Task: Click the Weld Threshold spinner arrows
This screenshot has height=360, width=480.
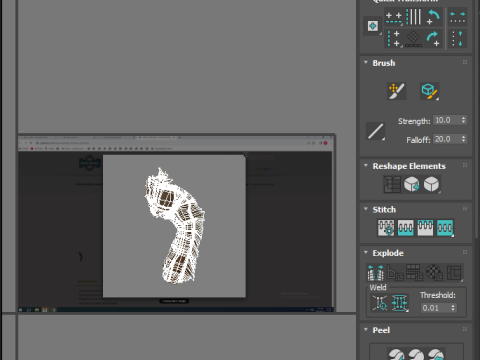Action: [453, 308]
